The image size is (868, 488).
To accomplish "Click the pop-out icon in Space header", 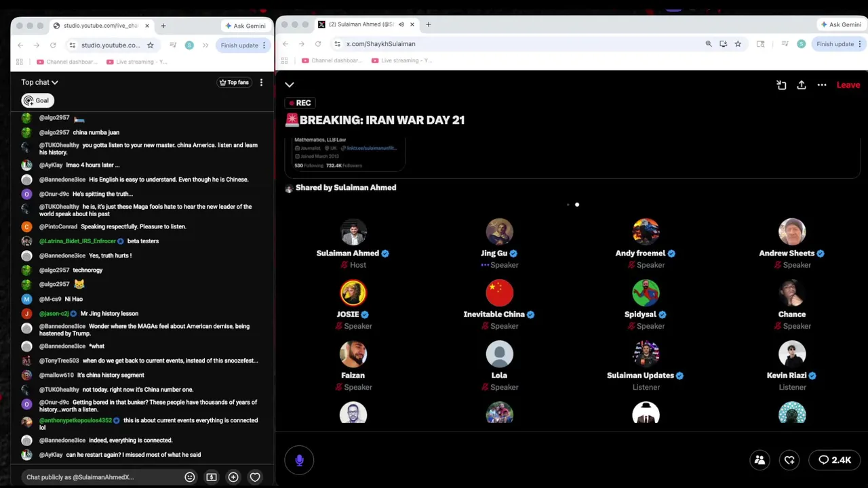I will point(781,85).
